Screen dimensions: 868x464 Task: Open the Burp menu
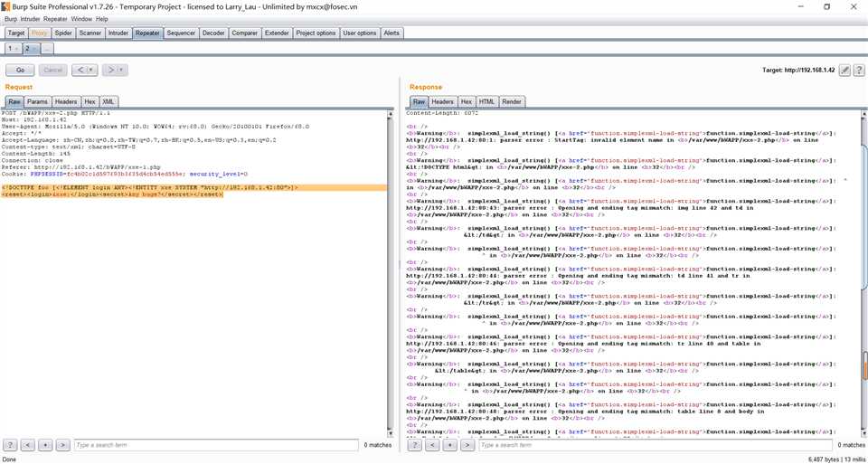click(x=11, y=19)
